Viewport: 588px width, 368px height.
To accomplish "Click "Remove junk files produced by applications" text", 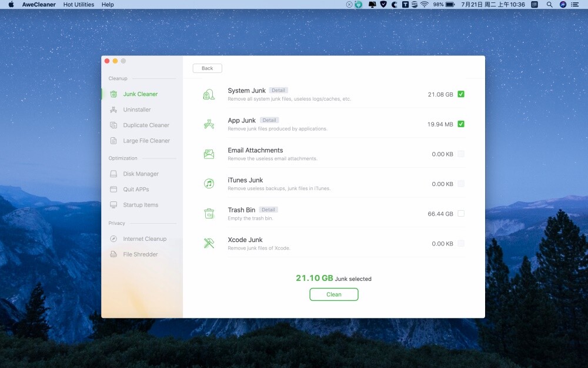I will (278, 129).
